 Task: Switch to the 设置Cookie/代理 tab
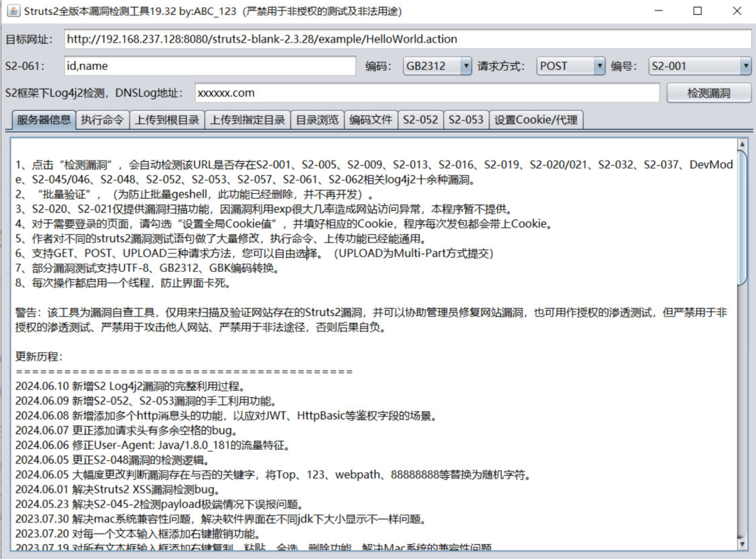point(536,120)
